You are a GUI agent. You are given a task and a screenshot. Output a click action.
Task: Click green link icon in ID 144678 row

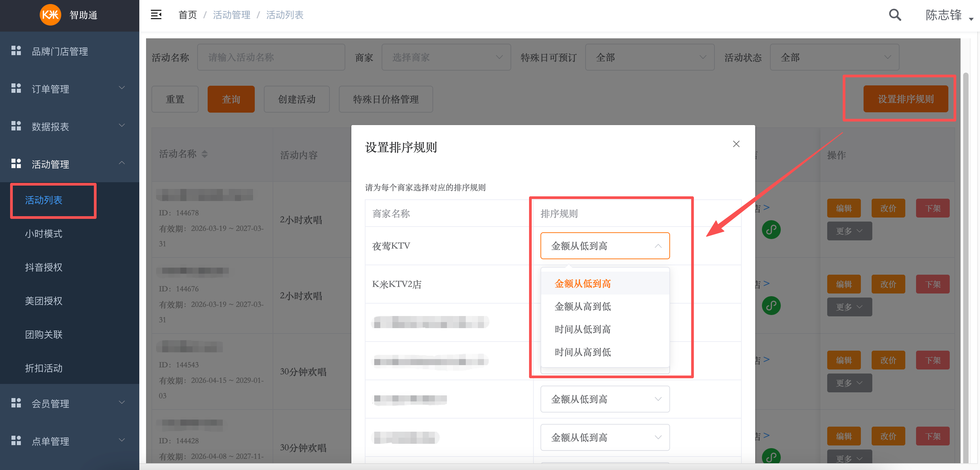coord(771,230)
